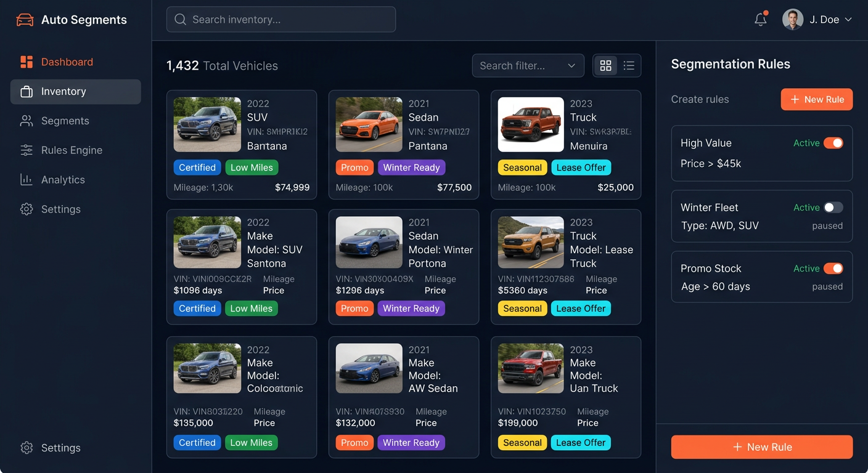Click Certified tag on $135,000 card

197,443
